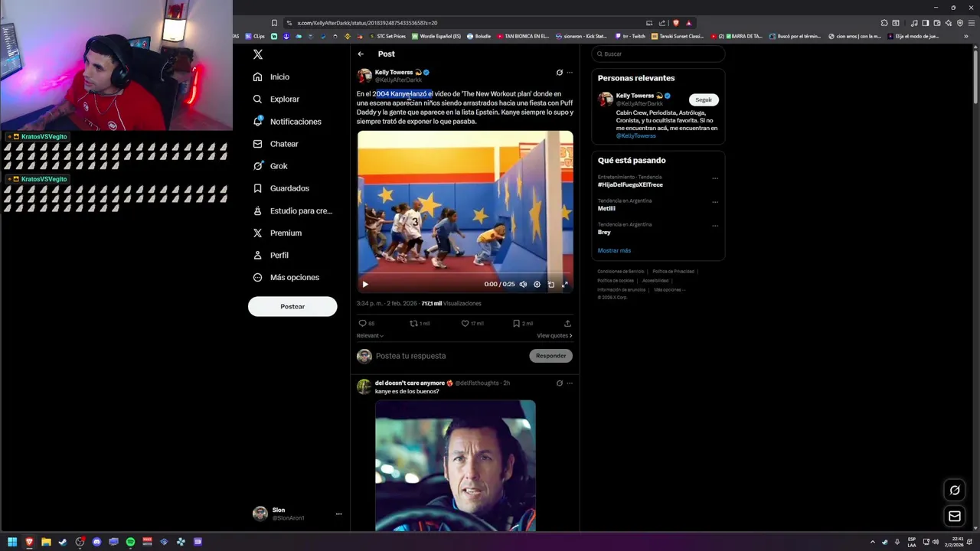Open File Explorer from taskbar

click(x=46, y=542)
